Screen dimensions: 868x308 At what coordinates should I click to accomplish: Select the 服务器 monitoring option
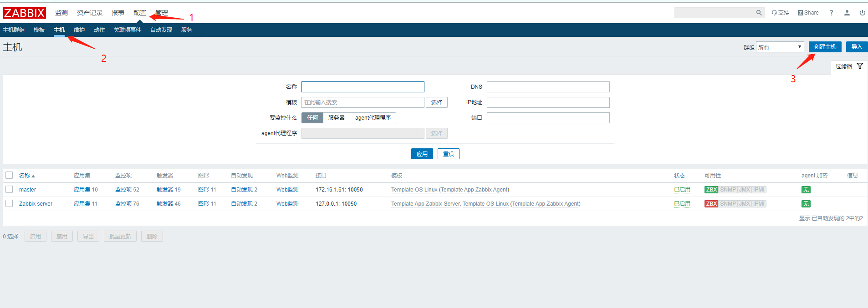pyautogui.click(x=337, y=118)
